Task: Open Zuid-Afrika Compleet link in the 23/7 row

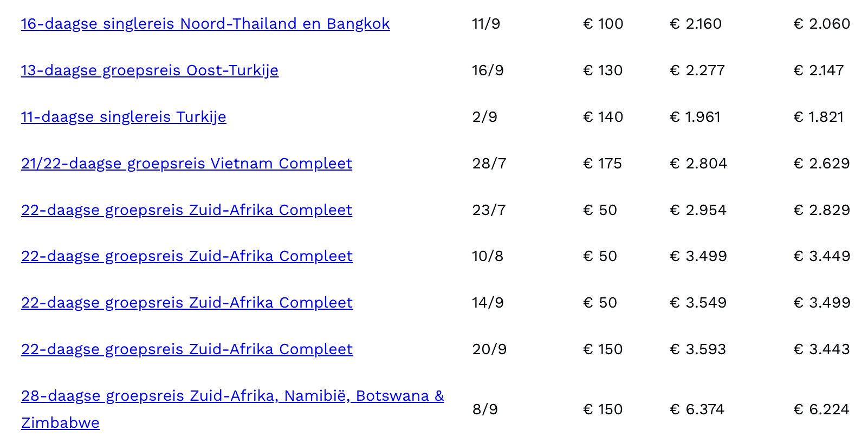Action: [x=186, y=210]
